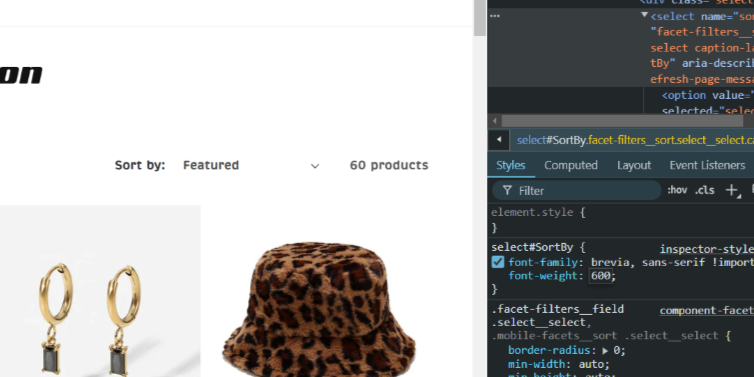Click the three-dots menu beside select element
This screenshot has height=377, width=754.
[494, 16]
